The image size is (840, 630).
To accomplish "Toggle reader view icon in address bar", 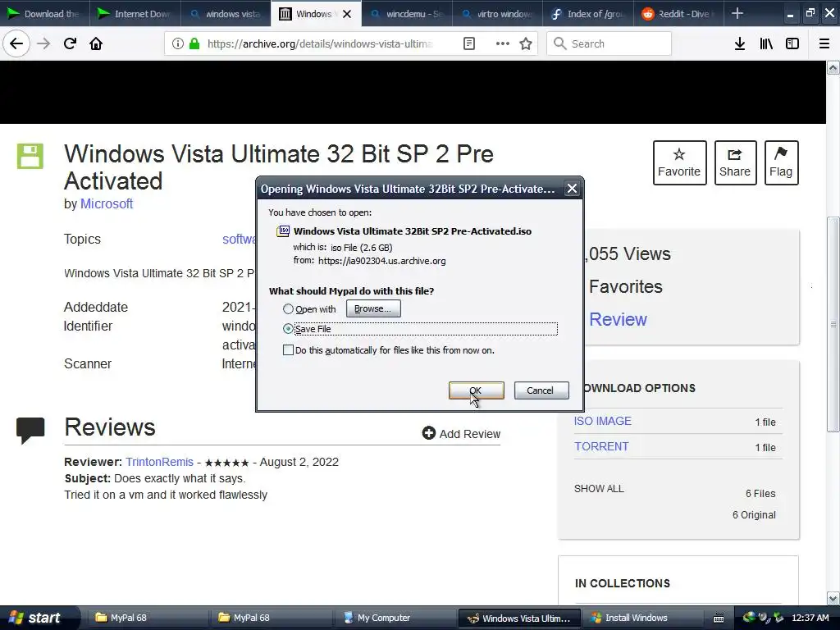I will [468, 43].
